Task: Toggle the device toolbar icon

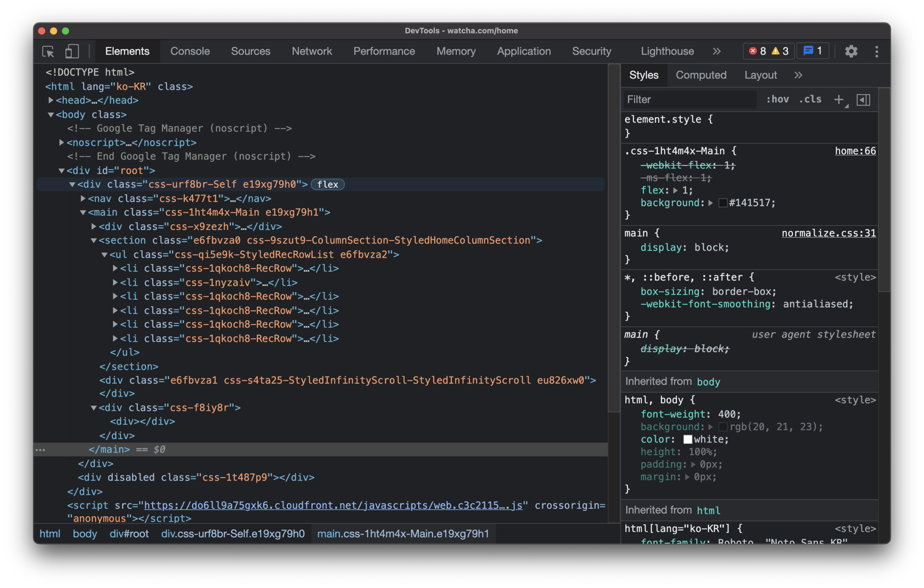Action: pos(72,51)
